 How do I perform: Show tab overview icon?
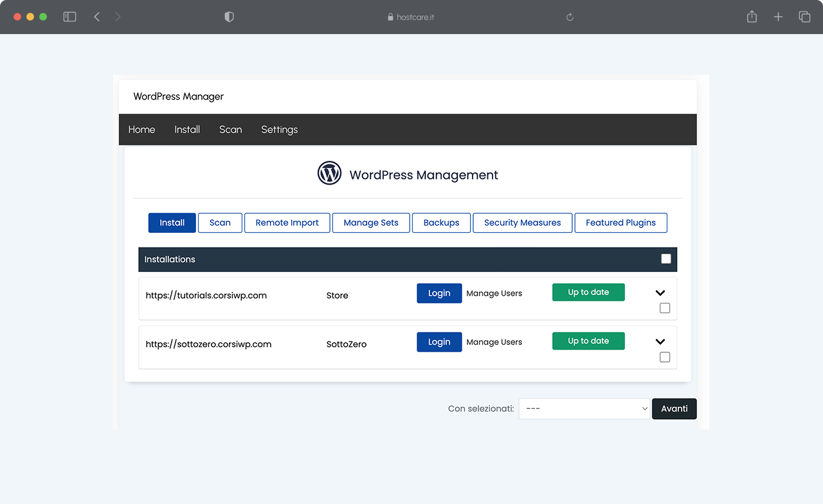804,17
